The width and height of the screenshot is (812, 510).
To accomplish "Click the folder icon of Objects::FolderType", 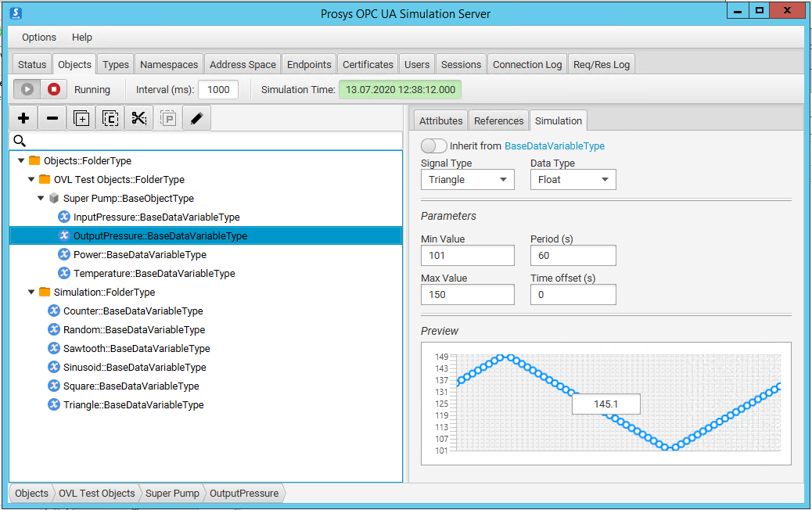I will [34, 160].
